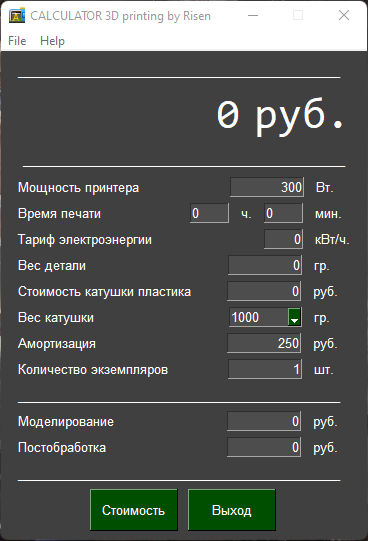This screenshot has height=541, width=368.
Task: Click the Постобработка label
Action: coord(62,447)
